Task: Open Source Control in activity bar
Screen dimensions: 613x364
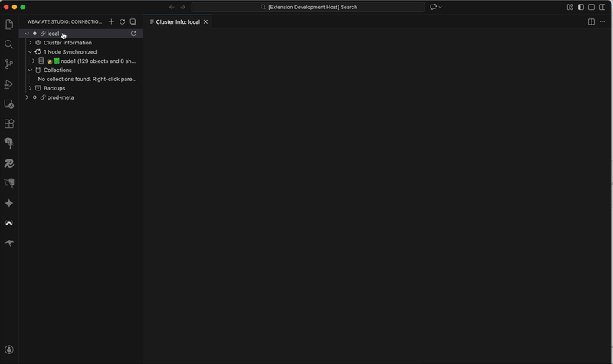Action: coord(9,64)
